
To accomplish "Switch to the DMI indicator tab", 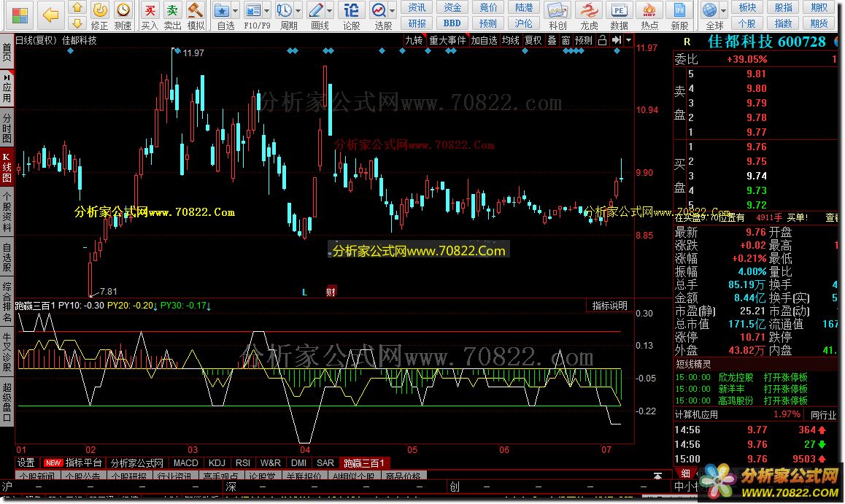I will click(298, 463).
